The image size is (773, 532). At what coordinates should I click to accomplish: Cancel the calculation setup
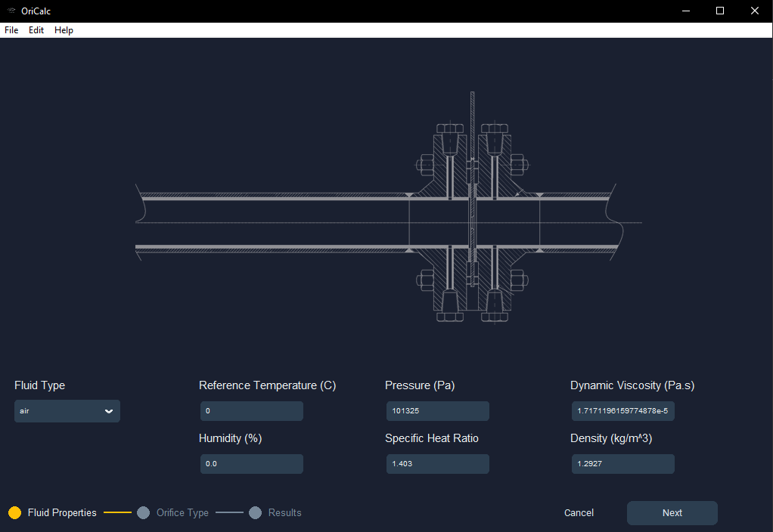point(578,512)
